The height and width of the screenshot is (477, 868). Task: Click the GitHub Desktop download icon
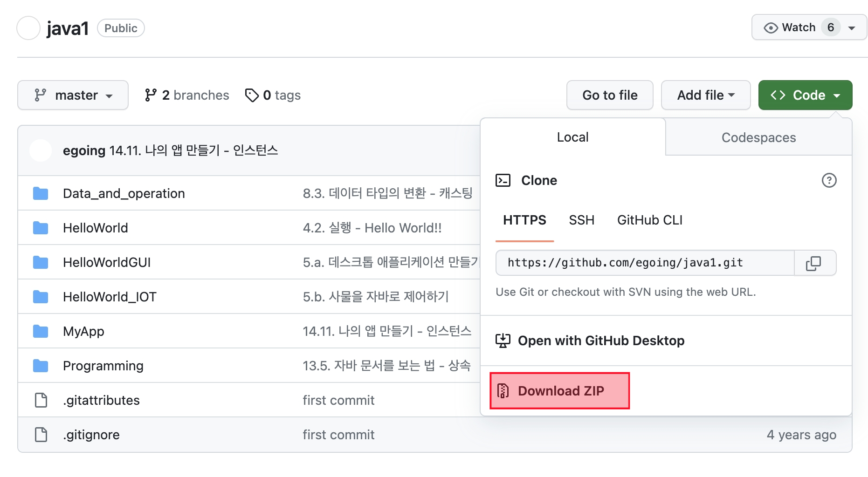503,341
